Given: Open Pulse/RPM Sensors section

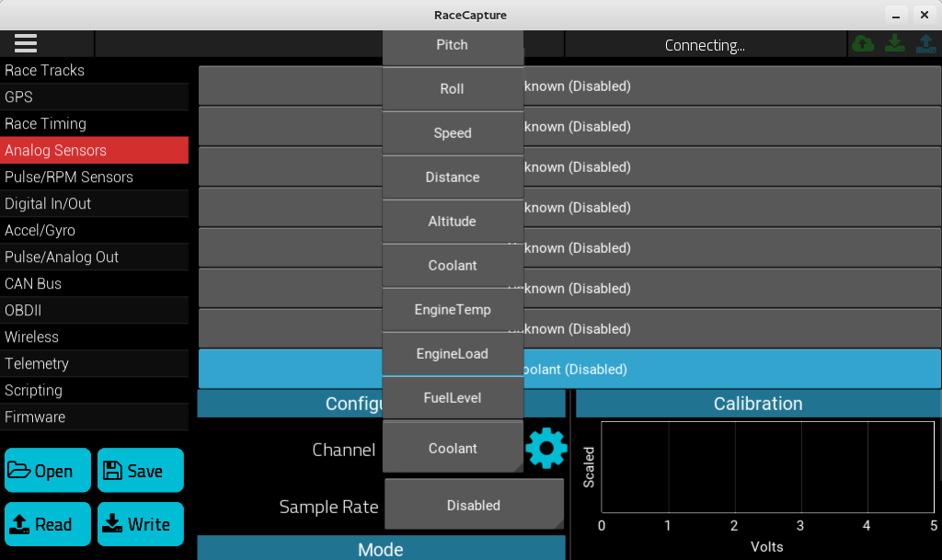Looking at the screenshot, I should pos(95,177).
